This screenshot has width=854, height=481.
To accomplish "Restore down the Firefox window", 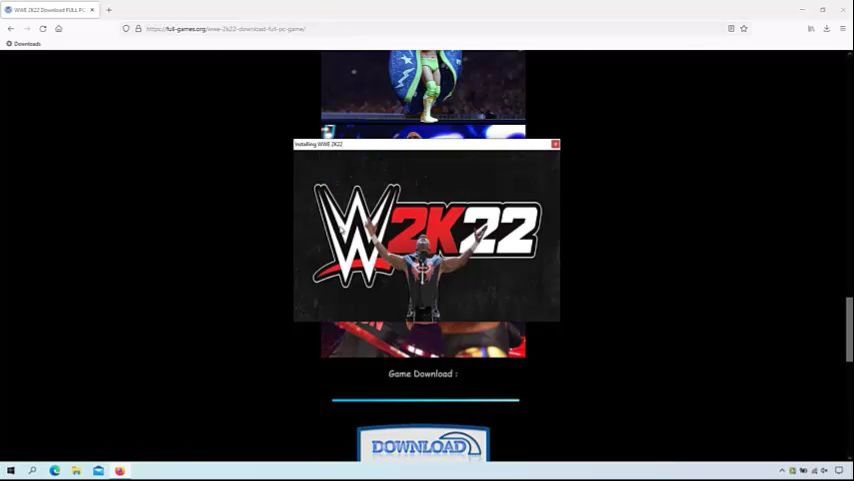I will (x=823, y=10).
